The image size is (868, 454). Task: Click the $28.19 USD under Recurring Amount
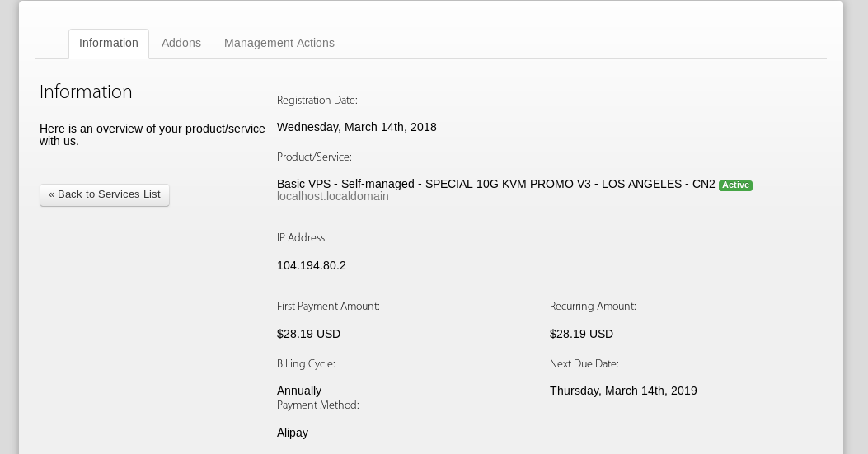pyautogui.click(x=581, y=334)
